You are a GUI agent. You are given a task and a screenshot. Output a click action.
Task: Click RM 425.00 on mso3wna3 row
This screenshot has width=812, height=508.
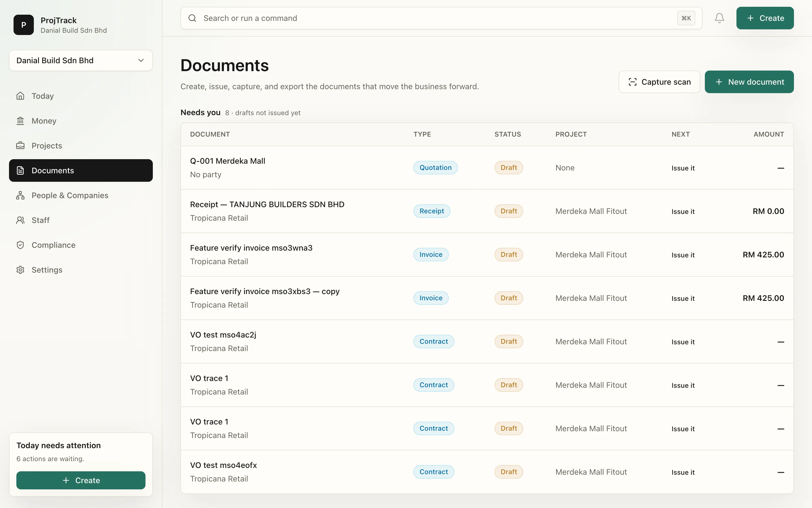tap(763, 255)
